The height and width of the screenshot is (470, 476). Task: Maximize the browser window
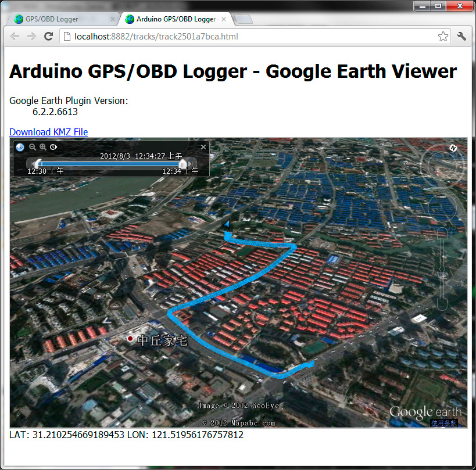click(x=438, y=6)
